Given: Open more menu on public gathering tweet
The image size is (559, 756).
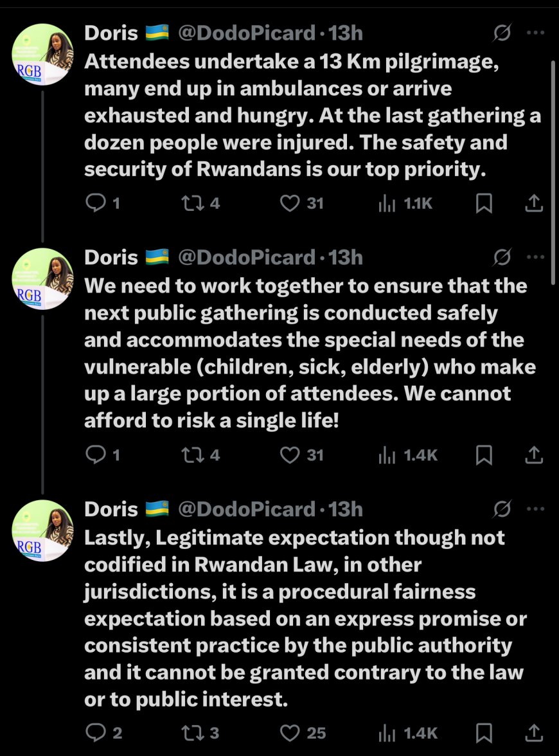Looking at the screenshot, I should point(535,258).
